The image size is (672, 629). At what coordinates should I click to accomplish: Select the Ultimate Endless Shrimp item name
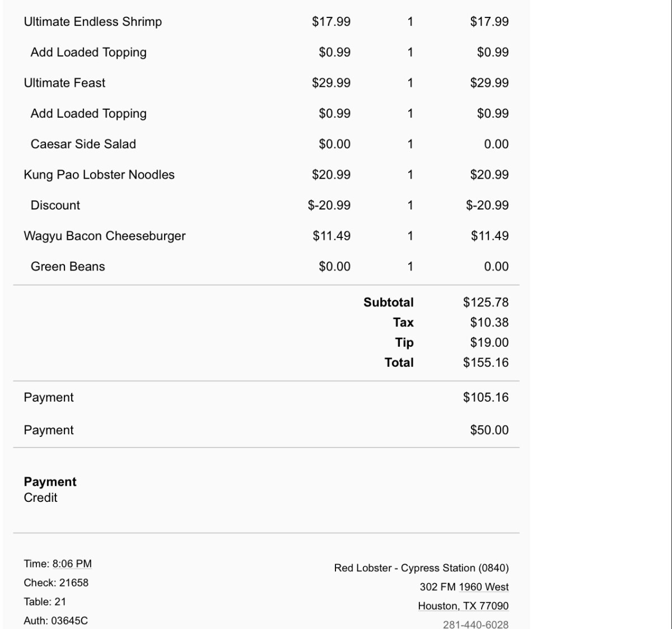[x=93, y=22]
